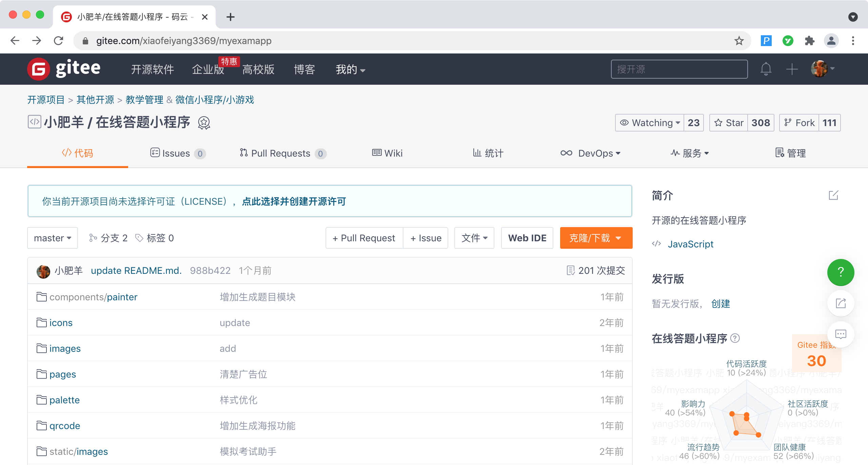Open the 克隆/下载 dropdown

[596, 238]
